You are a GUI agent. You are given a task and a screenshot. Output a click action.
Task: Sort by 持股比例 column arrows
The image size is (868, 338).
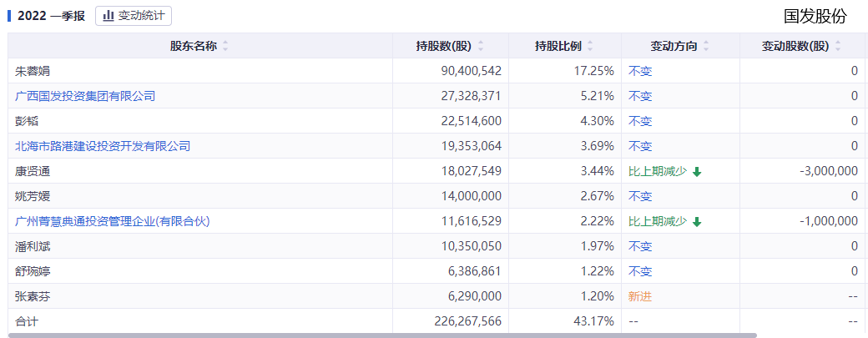(x=590, y=46)
